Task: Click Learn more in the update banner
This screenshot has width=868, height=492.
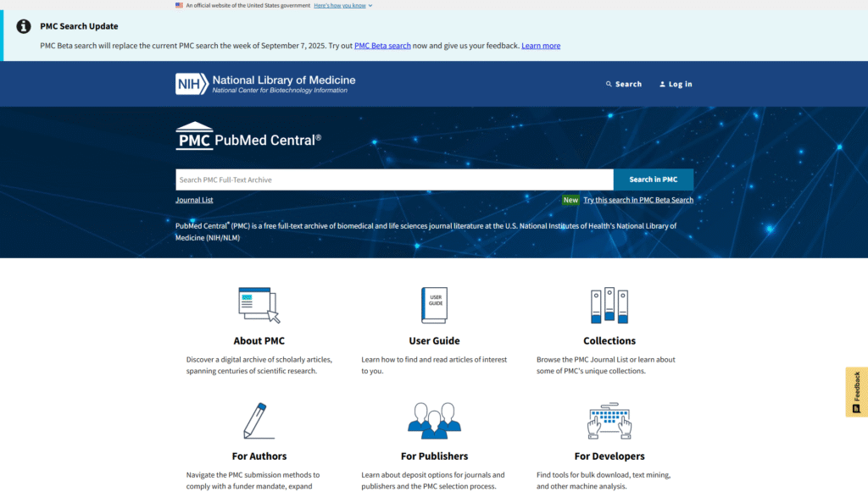Action: (x=541, y=46)
